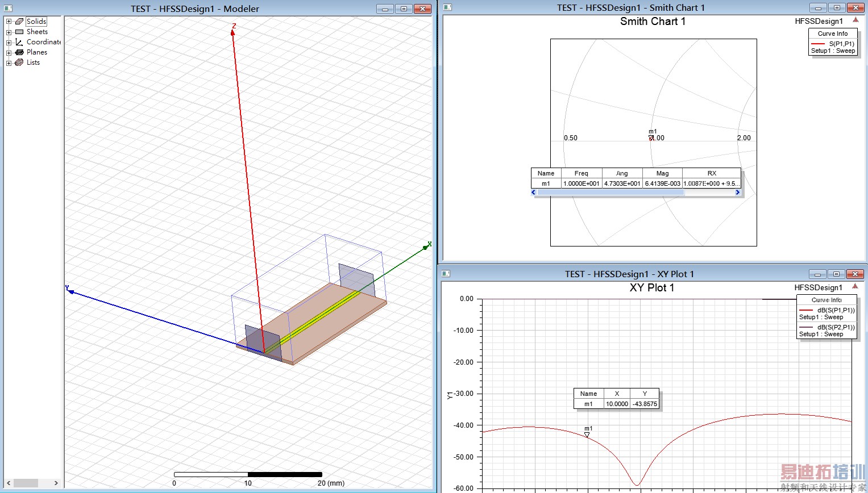
Task: Click the model tree horizontal scrollbar thumb
Action: [26, 483]
